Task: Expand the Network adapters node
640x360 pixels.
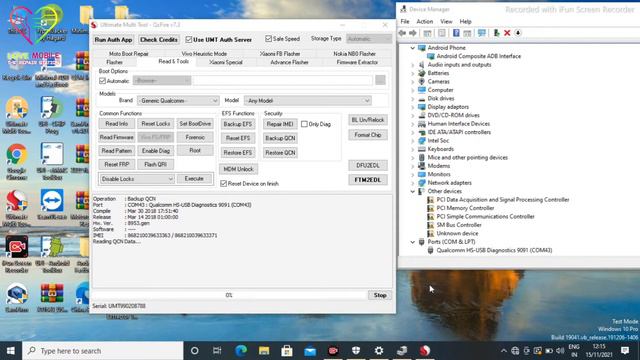Action: point(413,183)
